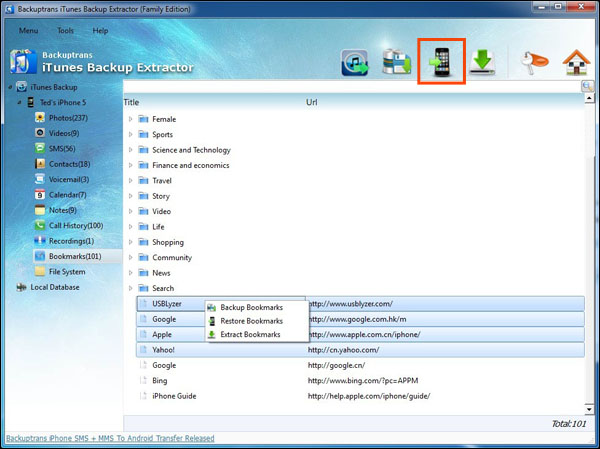Select the Bing bookmark row
Image resolution: width=600 pixels, height=449 pixels.
tap(360, 380)
